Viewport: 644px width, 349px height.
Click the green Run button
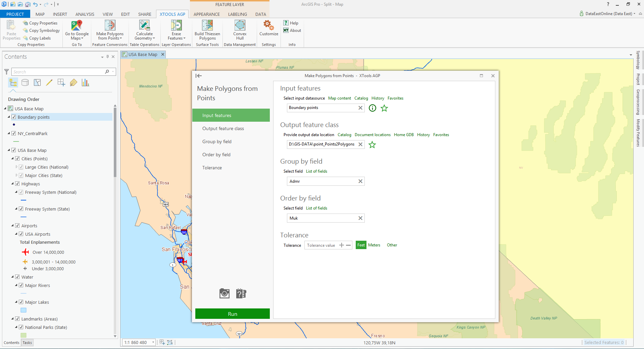[233, 314]
